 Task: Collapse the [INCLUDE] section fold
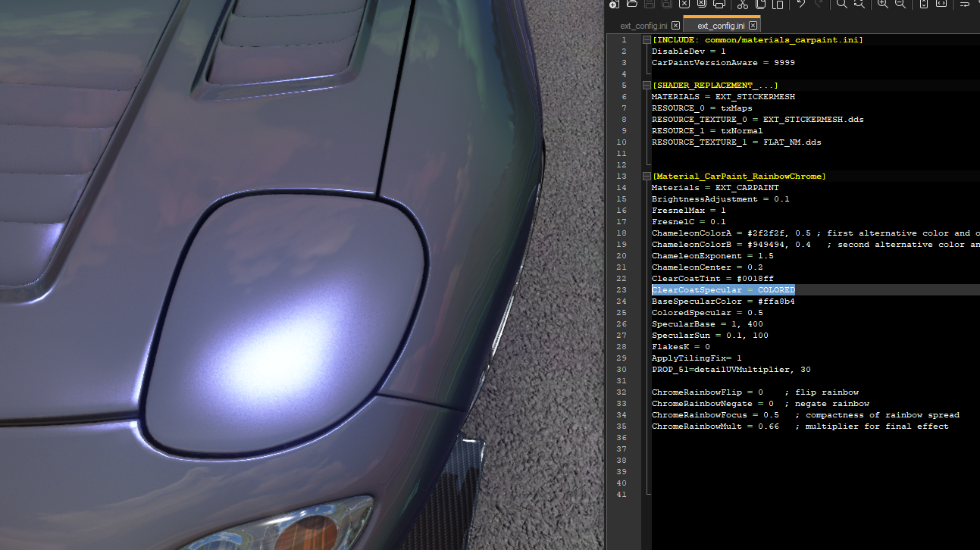(647, 39)
